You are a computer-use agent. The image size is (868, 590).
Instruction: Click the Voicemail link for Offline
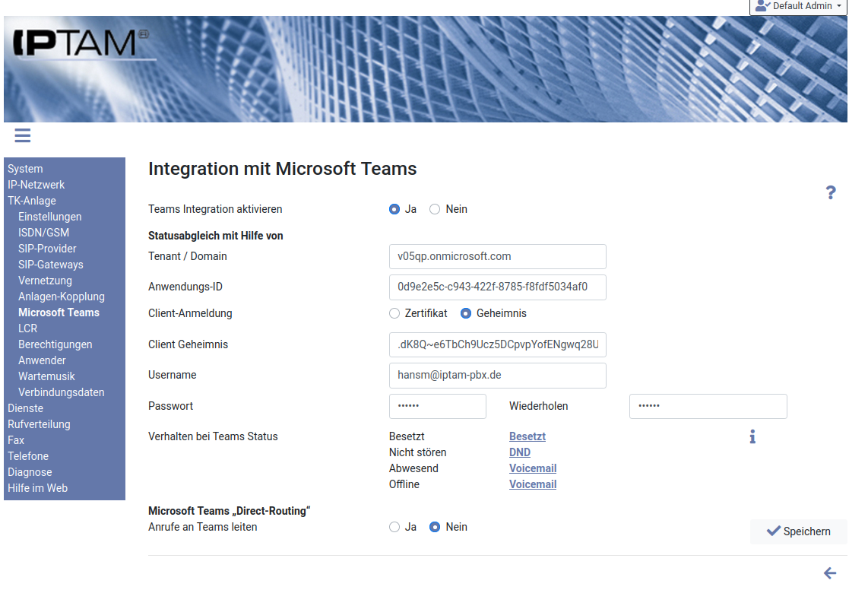[533, 484]
